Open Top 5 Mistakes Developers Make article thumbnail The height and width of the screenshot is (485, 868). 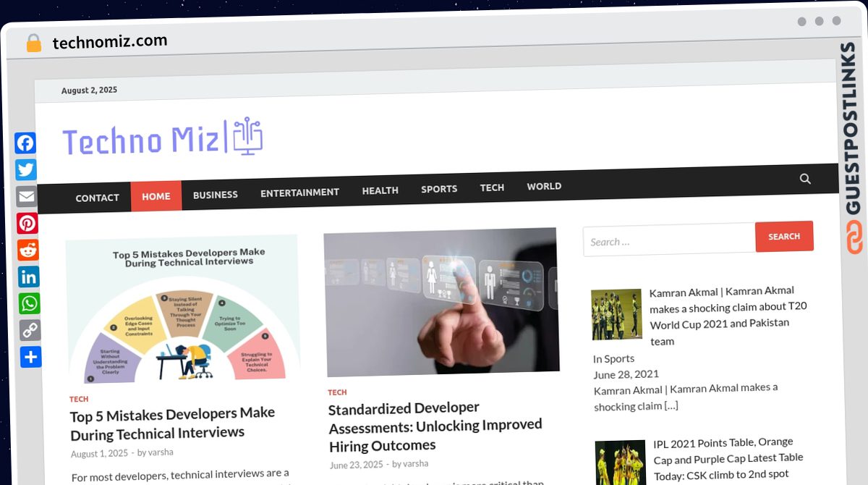(x=182, y=309)
